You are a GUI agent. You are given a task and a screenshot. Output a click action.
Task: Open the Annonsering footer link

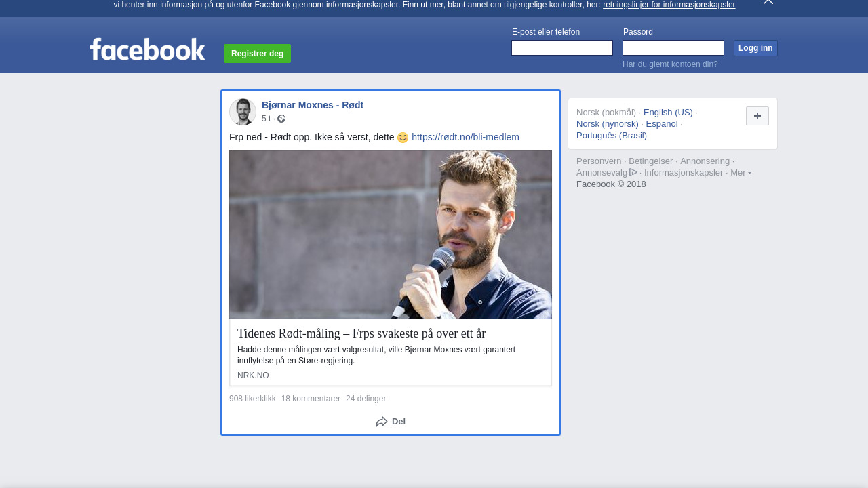[705, 161]
